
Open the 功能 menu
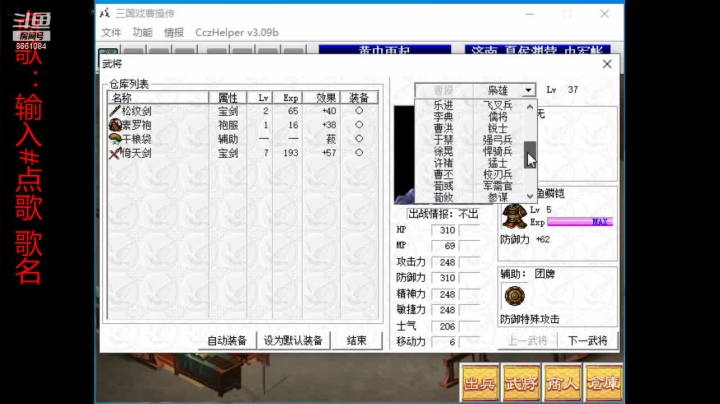pyautogui.click(x=142, y=33)
